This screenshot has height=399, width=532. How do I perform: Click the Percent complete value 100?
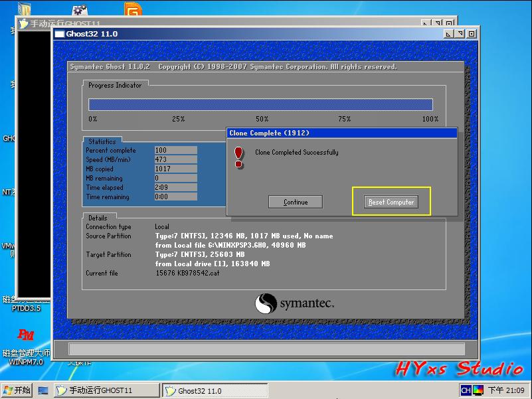tap(176, 150)
